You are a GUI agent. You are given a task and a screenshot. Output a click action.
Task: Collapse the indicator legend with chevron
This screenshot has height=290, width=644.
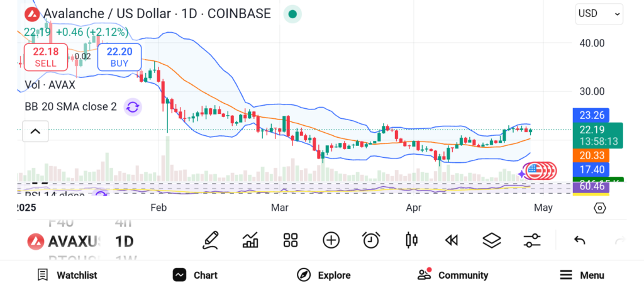pos(35,131)
